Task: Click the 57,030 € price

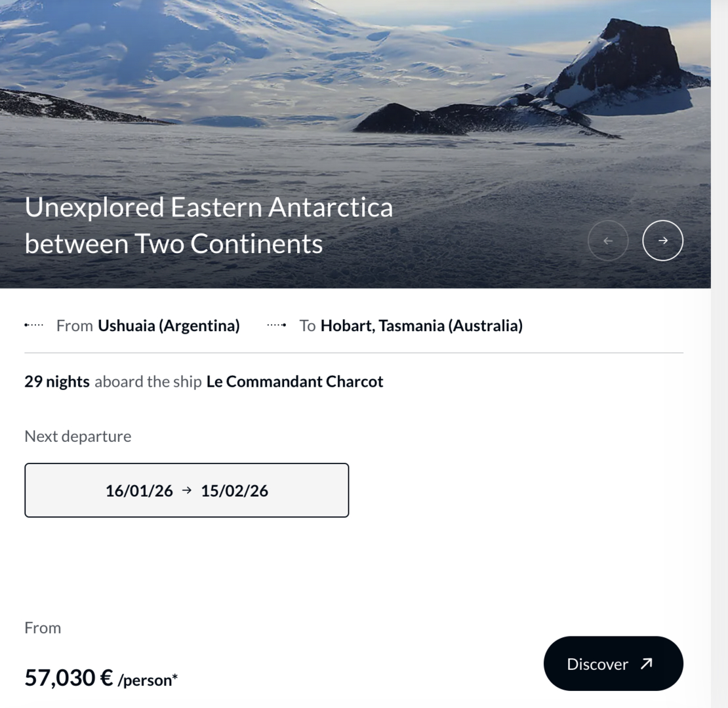Action: point(69,678)
